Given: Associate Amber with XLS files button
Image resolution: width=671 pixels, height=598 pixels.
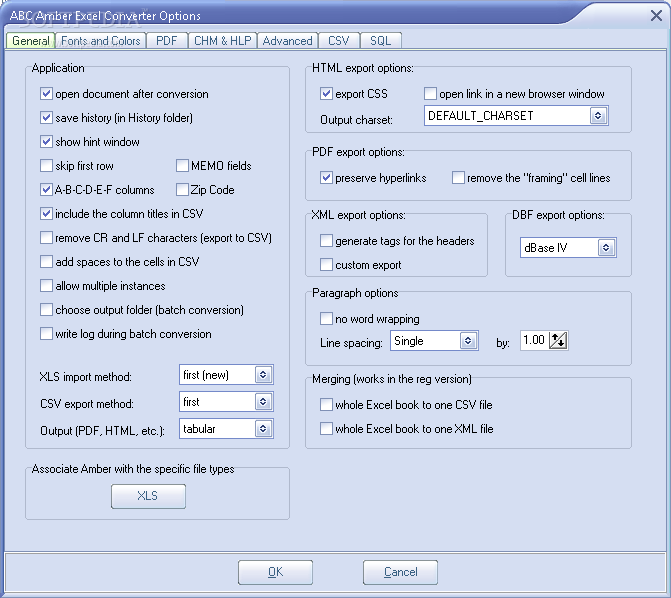Looking at the screenshot, I should pyautogui.click(x=148, y=496).
